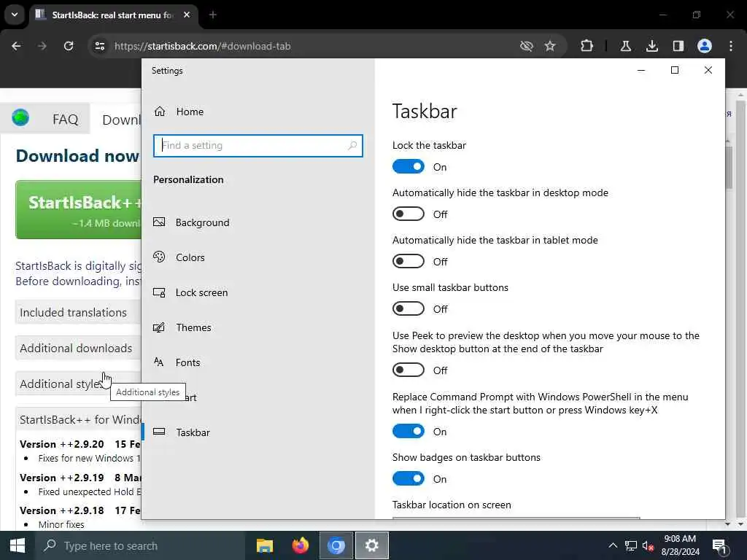Viewport: 747px width, 560px height.
Task: Enable Use small taskbar buttons
Action: (409, 308)
